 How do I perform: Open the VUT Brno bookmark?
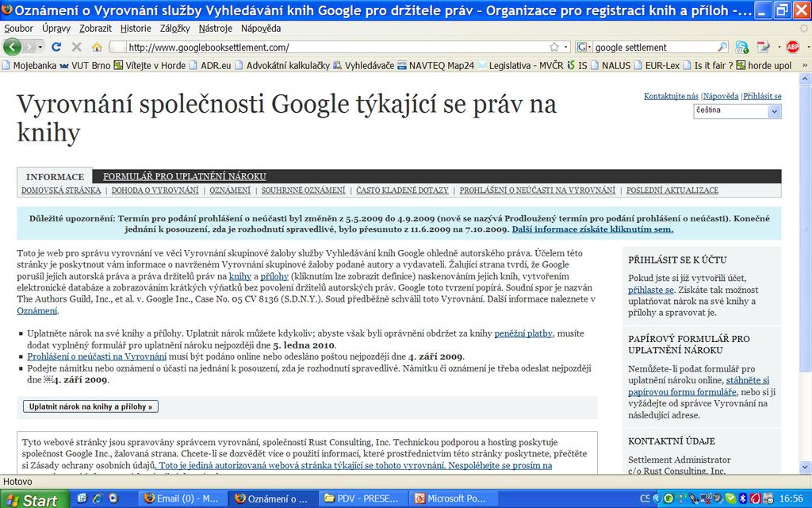tap(85, 65)
